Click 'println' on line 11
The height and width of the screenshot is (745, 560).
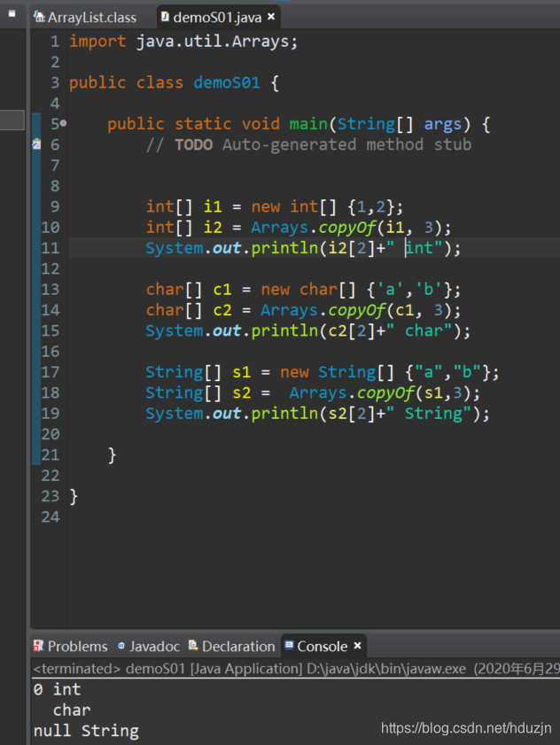pos(284,248)
